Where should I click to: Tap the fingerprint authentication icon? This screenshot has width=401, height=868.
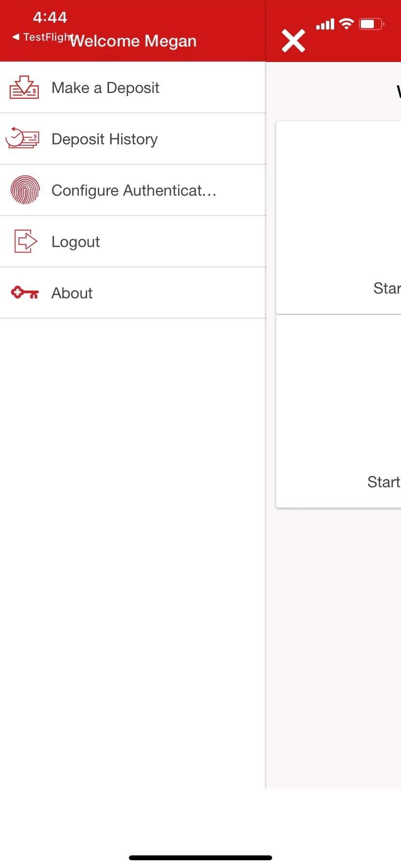click(25, 190)
